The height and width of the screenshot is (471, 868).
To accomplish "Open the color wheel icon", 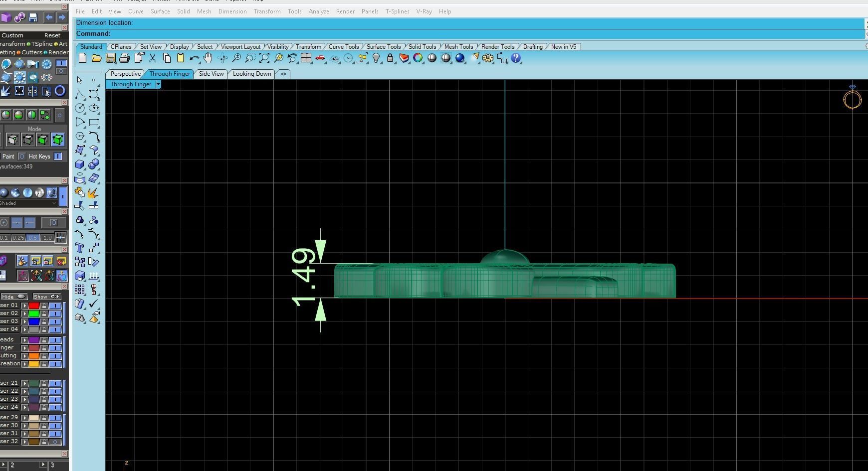I will pyautogui.click(x=418, y=58).
